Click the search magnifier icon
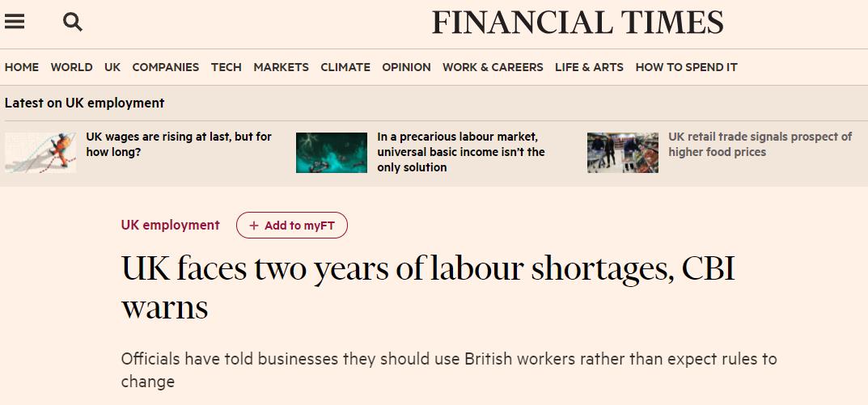The height and width of the screenshot is (405, 868). (73, 23)
